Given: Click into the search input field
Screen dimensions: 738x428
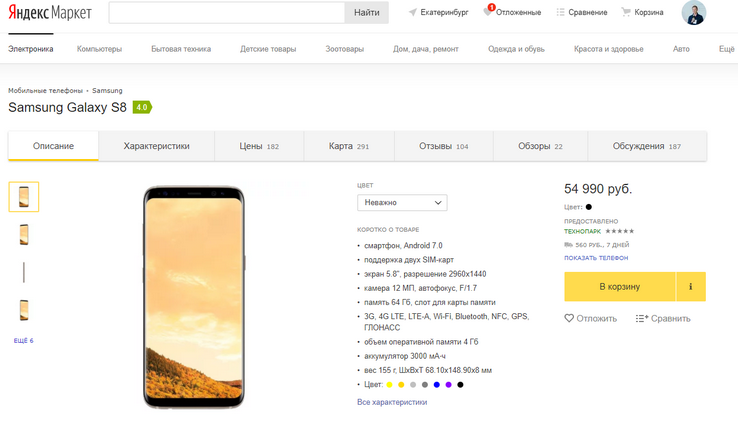Looking at the screenshot, I should [x=227, y=13].
